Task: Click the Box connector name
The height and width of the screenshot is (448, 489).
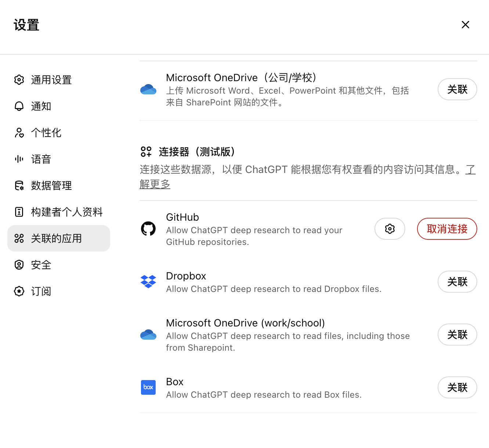Action: (x=175, y=382)
